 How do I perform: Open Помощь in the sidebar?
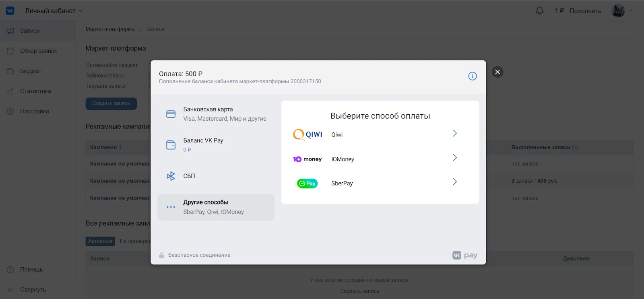click(38, 270)
